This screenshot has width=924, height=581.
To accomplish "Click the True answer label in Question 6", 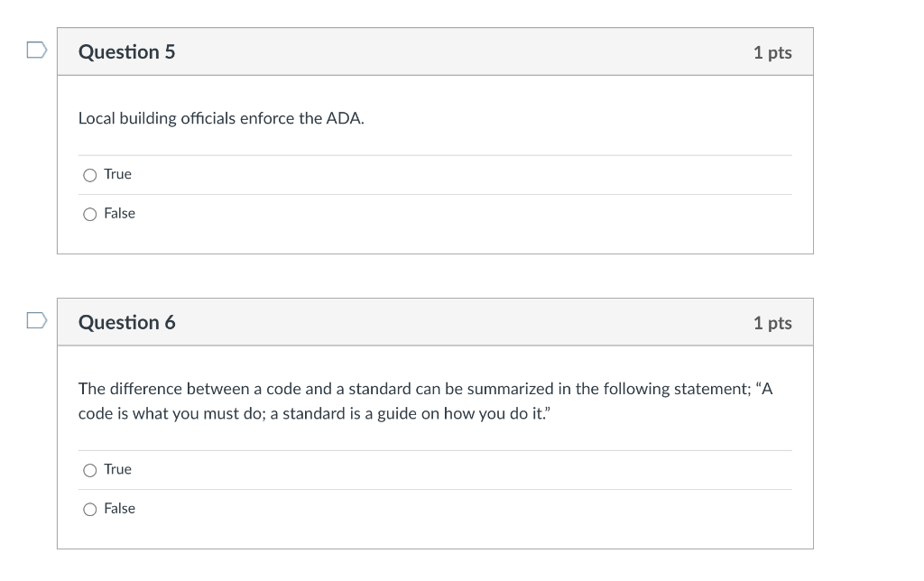I will pyautogui.click(x=116, y=469).
